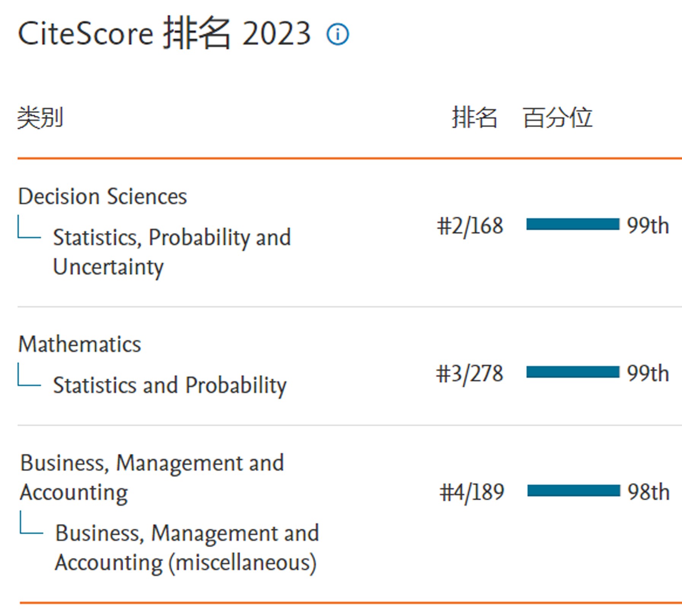682x616 pixels.
Task: Click the 98th percentile progress bar
Action: tap(573, 491)
